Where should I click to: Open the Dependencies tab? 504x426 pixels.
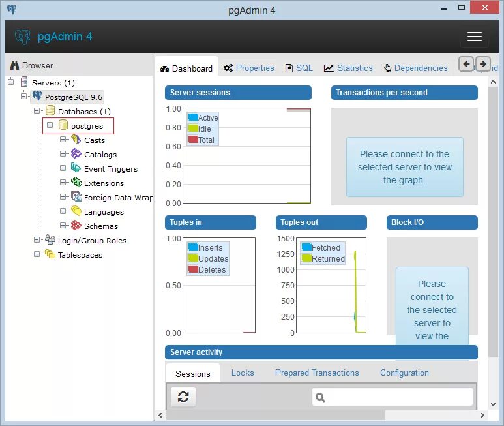click(x=415, y=68)
